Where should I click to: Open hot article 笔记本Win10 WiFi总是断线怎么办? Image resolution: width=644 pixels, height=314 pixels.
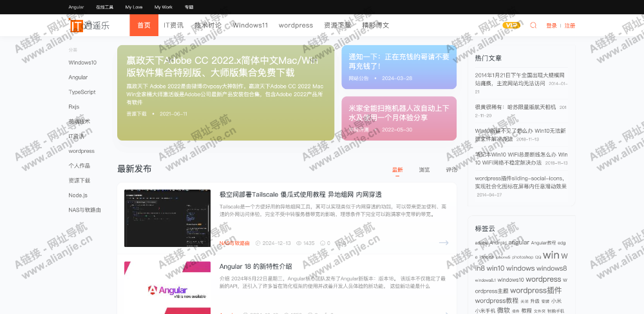click(521, 159)
